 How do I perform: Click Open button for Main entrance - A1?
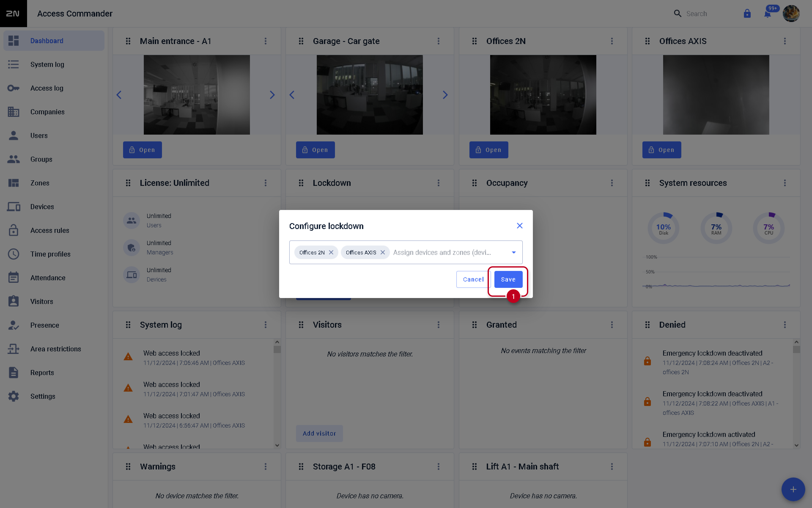142,150
